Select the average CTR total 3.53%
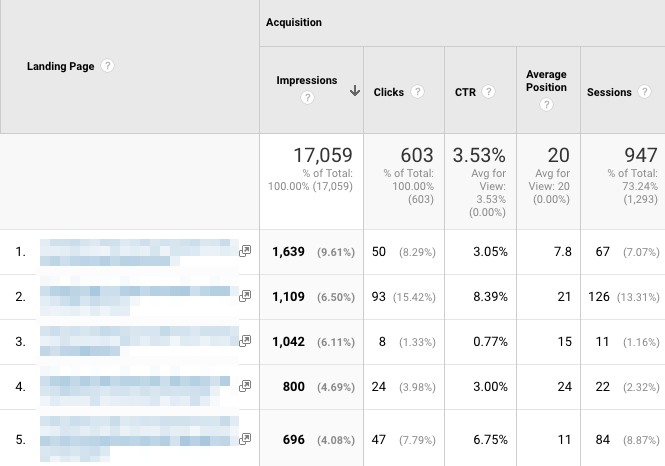Image resolution: width=665 pixels, height=466 pixels. tap(479, 155)
